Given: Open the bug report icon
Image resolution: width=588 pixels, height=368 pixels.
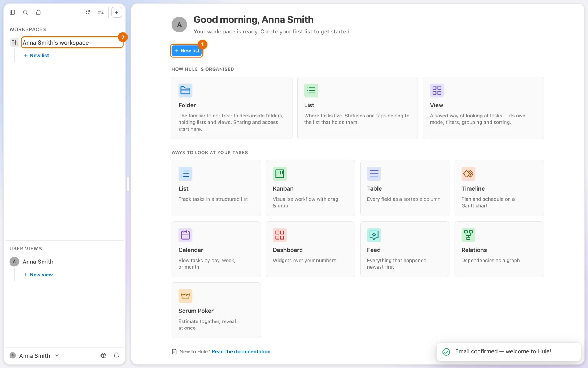Looking at the screenshot, I should 103,355.
